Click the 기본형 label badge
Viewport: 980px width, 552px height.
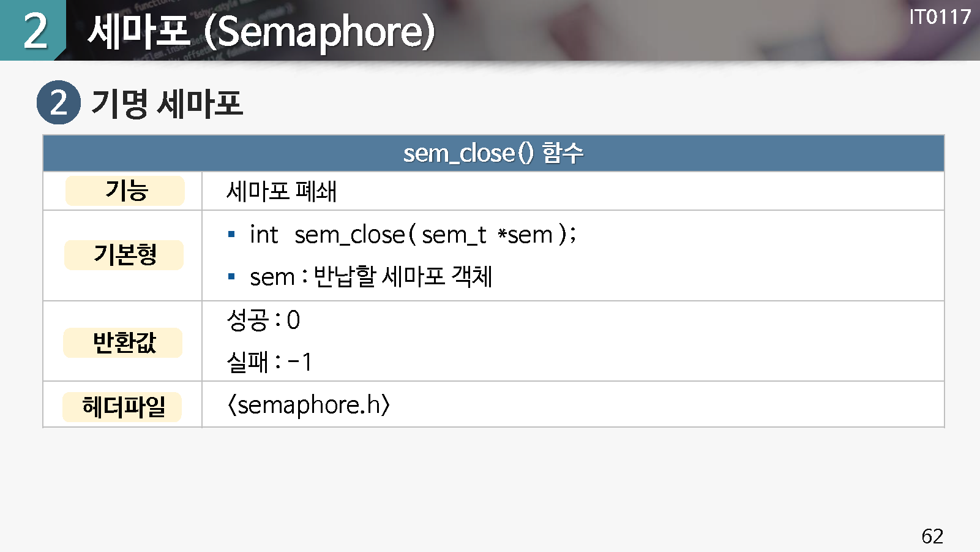click(124, 255)
